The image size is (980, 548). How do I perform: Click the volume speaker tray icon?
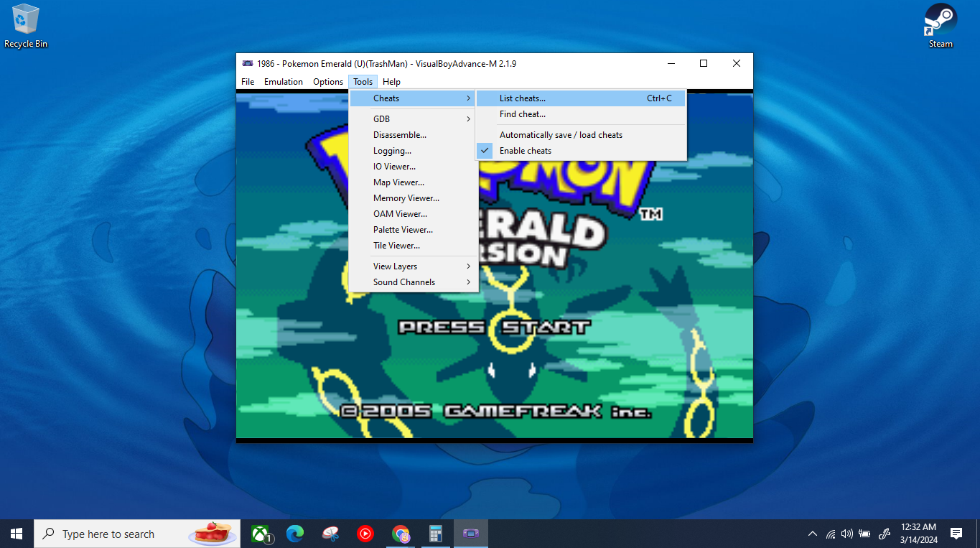tap(847, 534)
